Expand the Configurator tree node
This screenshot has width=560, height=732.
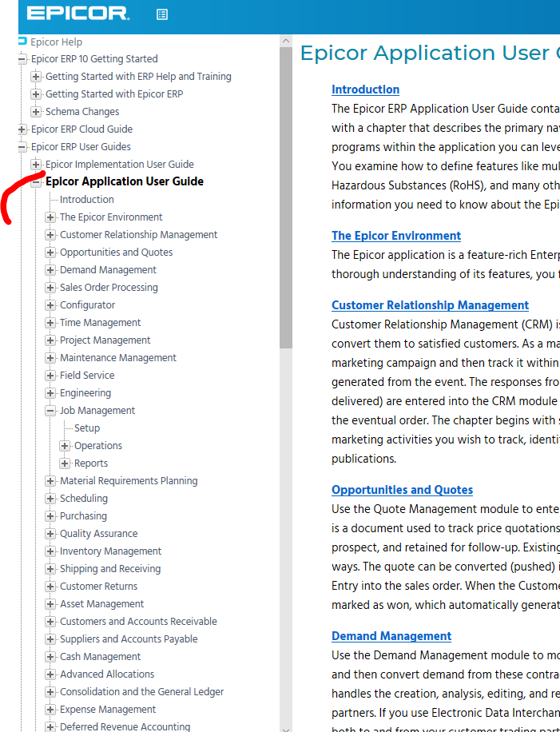coord(50,305)
